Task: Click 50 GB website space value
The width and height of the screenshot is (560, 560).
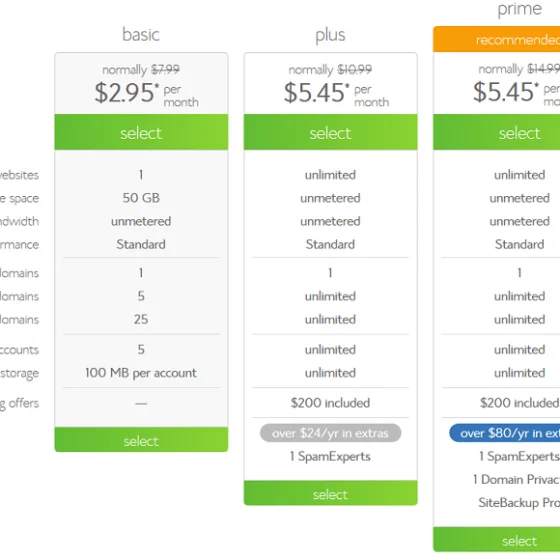Action: [141, 198]
